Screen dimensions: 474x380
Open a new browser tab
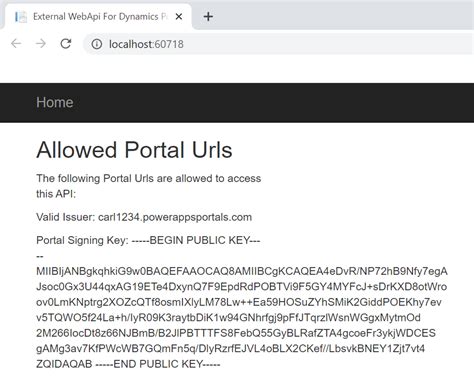click(208, 16)
